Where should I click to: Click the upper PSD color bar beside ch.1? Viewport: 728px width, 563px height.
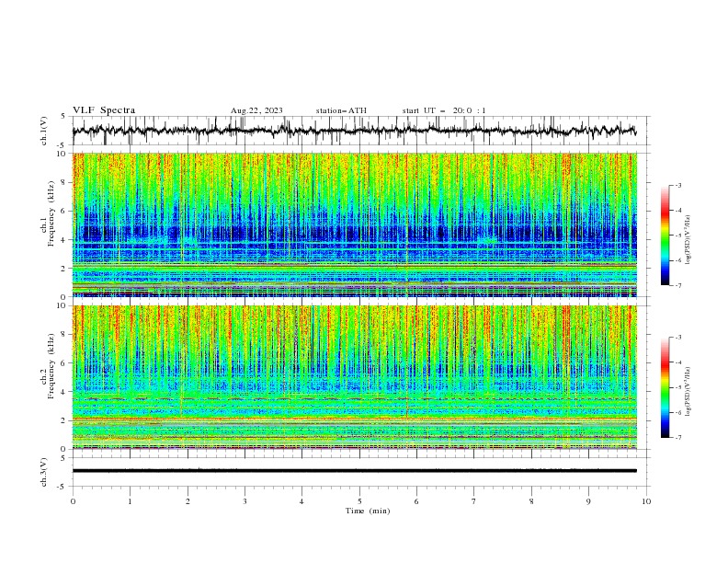click(x=665, y=236)
